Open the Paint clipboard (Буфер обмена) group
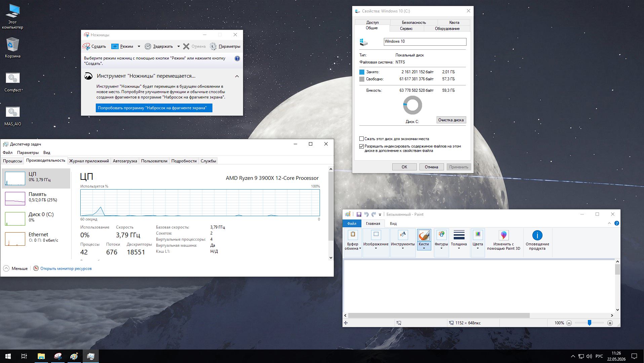The width and height of the screenshot is (644, 363). click(x=353, y=243)
